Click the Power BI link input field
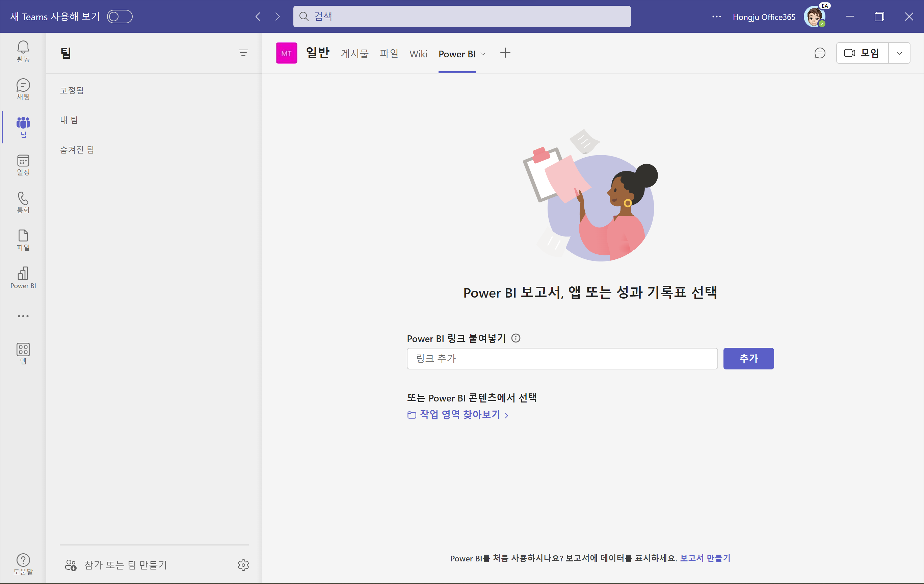The image size is (924, 584). pyautogui.click(x=562, y=358)
